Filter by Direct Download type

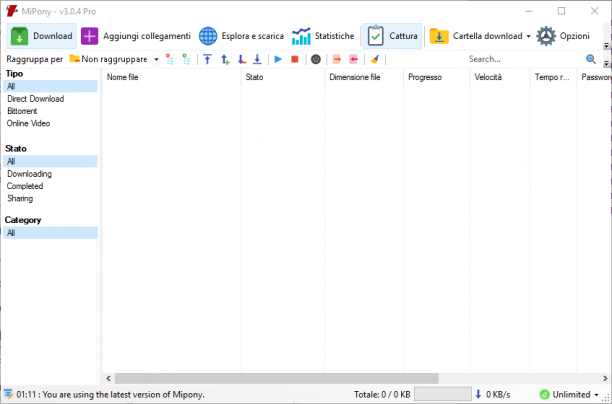pos(36,99)
